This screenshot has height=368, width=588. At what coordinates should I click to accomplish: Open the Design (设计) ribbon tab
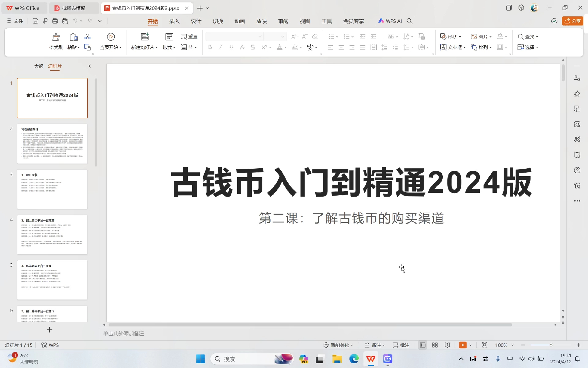[x=196, y=21]
